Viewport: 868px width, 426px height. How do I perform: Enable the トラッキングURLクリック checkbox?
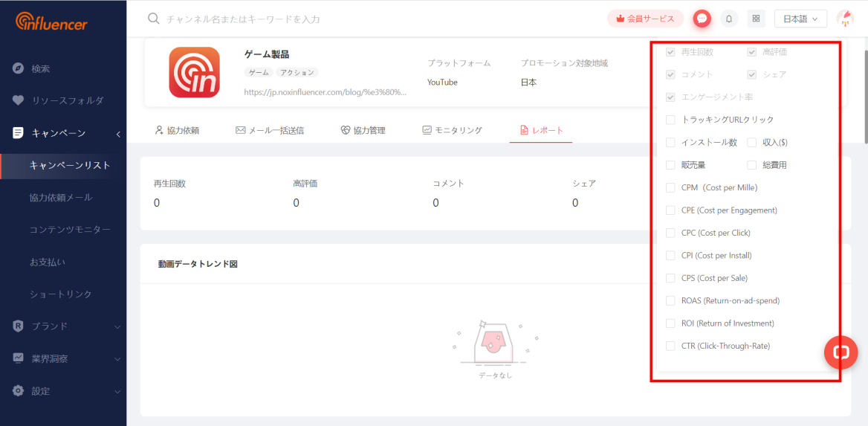pos(670,120)
